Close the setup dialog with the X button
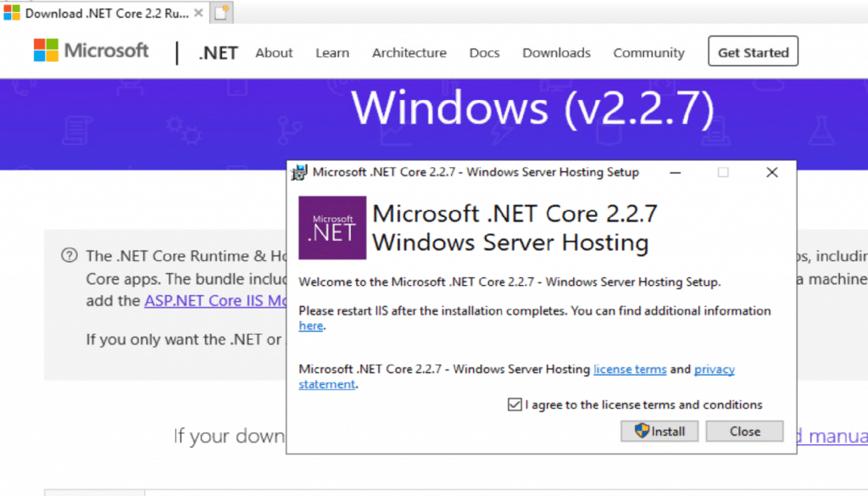Viewport: 868px width, 496px height. coord(771,173)
